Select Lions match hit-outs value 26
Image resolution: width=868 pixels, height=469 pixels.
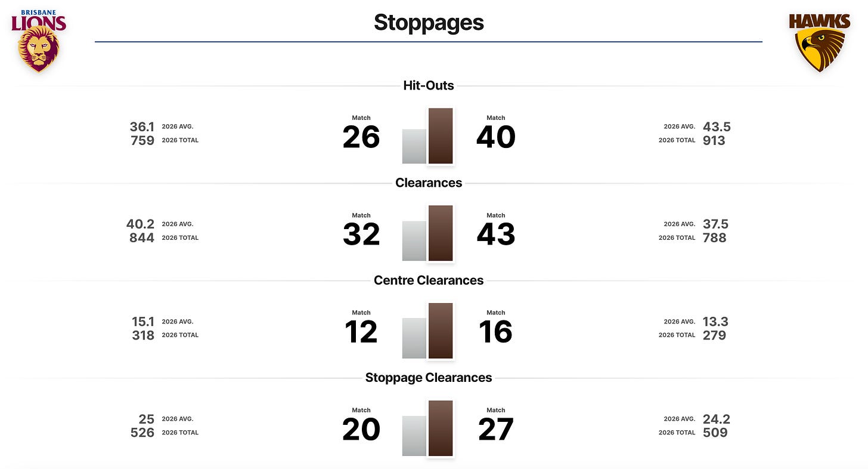pyautogui.click(x=361, y=138)
